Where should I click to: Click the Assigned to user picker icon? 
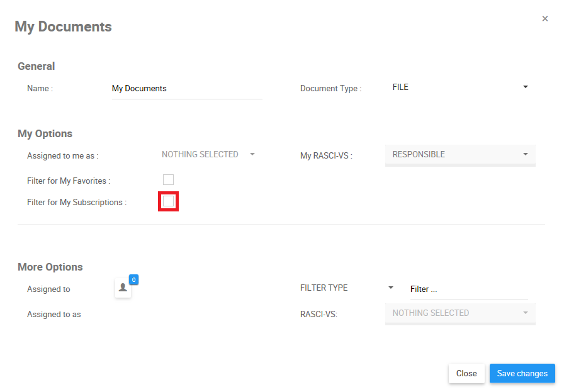(x=123, y=288)
